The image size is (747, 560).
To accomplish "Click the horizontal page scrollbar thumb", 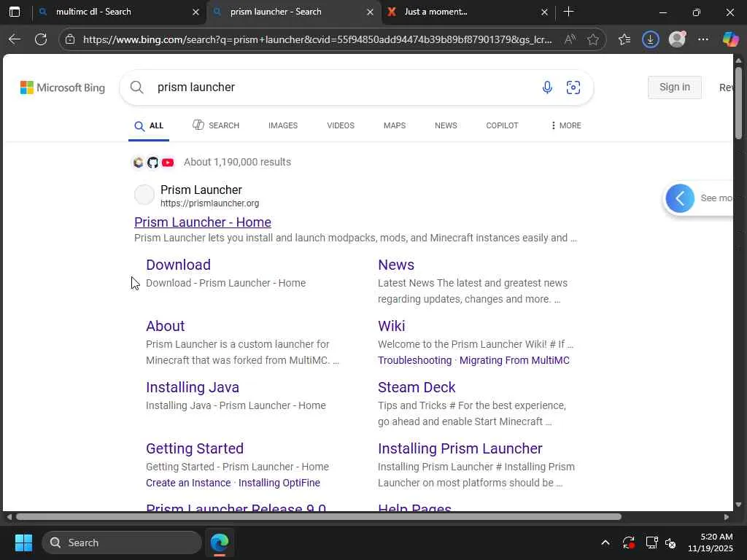I will 318,517.
